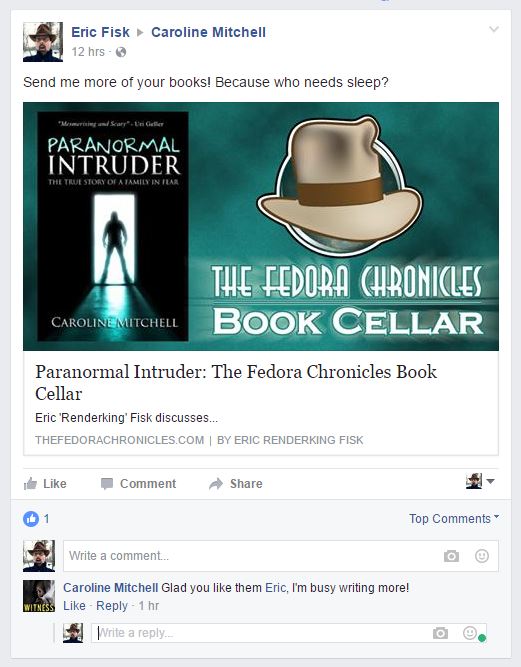Like Caroline Mitchell's comment
521x667 pixels.
click(74, 606)
